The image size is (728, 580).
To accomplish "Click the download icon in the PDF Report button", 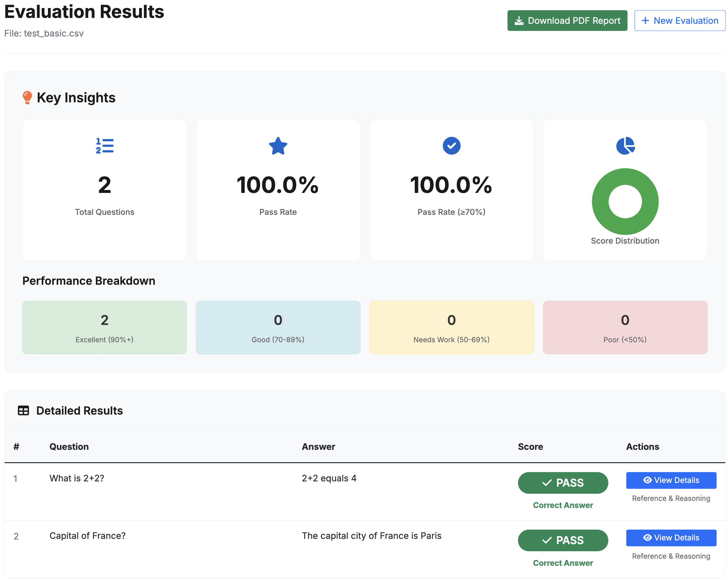I will [519, 21].
